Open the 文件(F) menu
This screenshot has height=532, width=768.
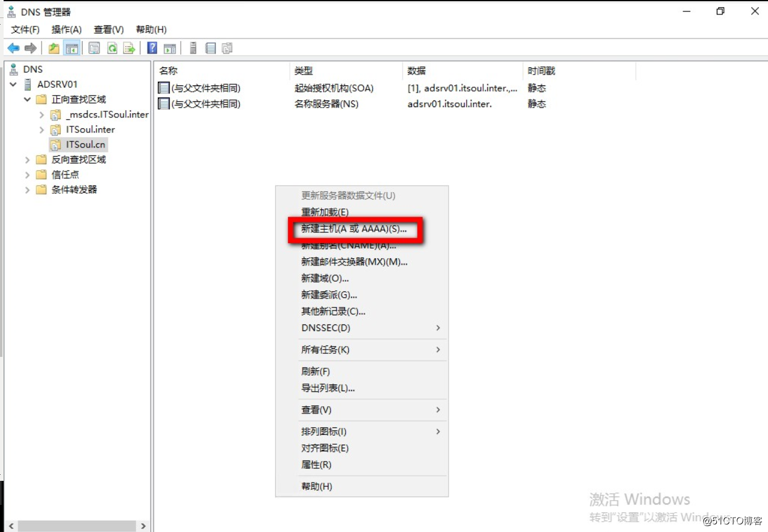click(25, 29)
